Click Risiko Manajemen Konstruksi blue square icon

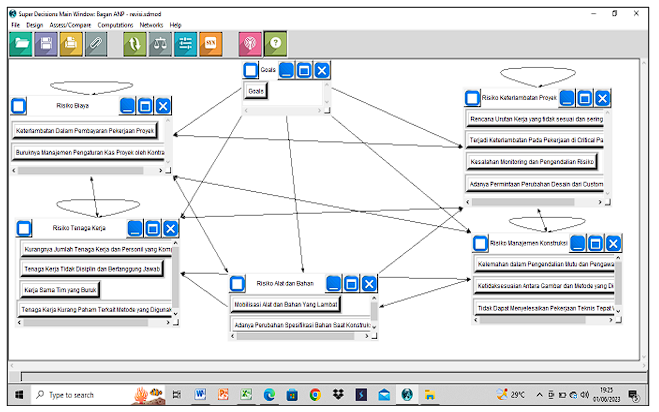[480, 243]
